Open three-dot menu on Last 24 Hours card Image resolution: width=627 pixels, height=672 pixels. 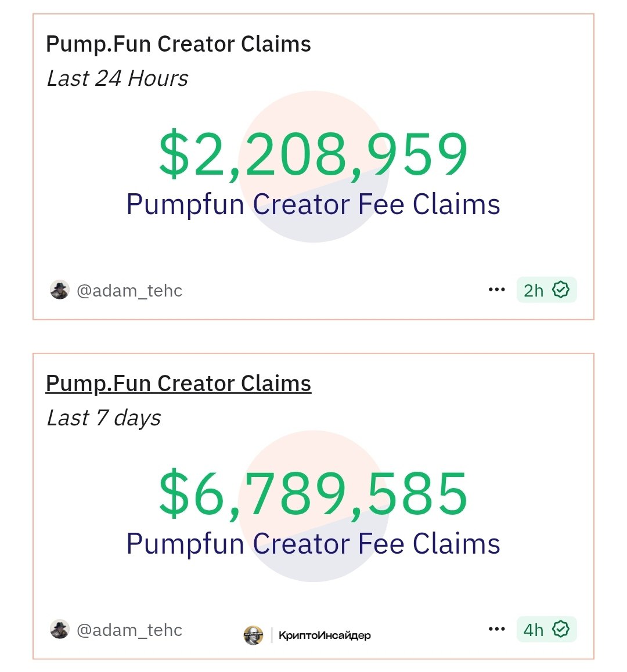coord(496,290)
